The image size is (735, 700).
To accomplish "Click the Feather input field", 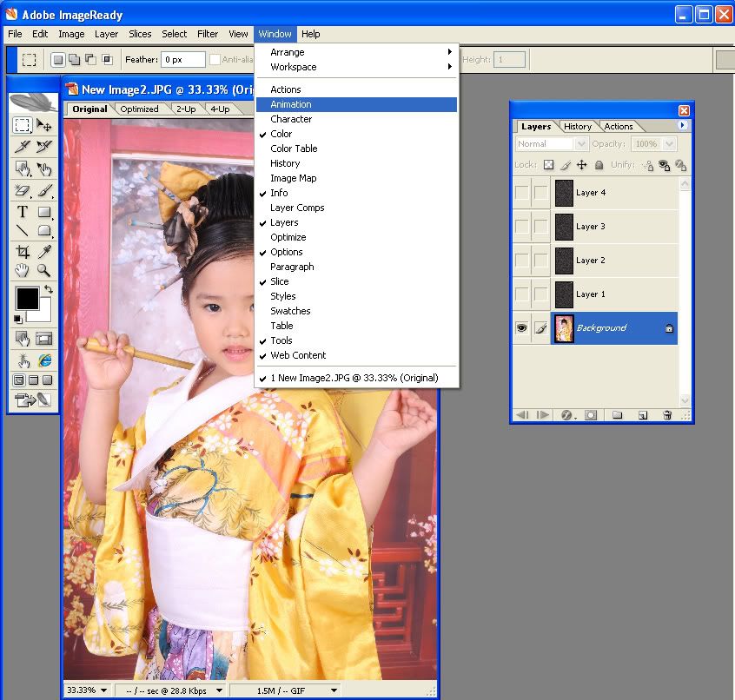I will [x=183, y=60].
